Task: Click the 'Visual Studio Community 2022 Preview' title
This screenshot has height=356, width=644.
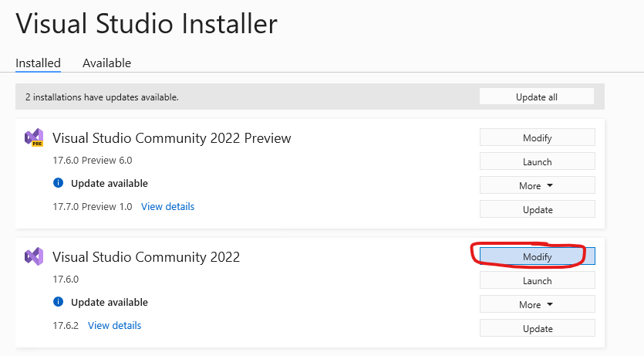Action: click(x=172, y=138)
